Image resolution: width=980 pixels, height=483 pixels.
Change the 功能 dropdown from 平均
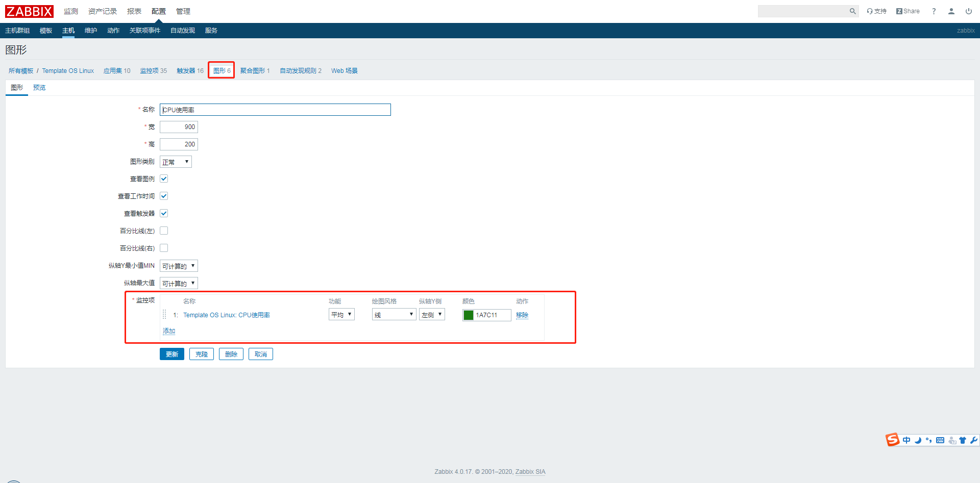tap(341, 314)
